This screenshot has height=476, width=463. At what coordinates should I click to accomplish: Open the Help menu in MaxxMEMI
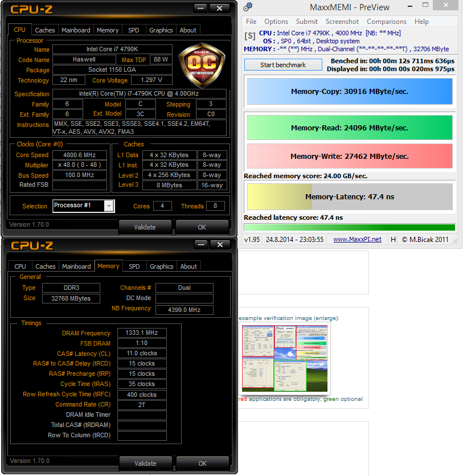pos(421,22)
